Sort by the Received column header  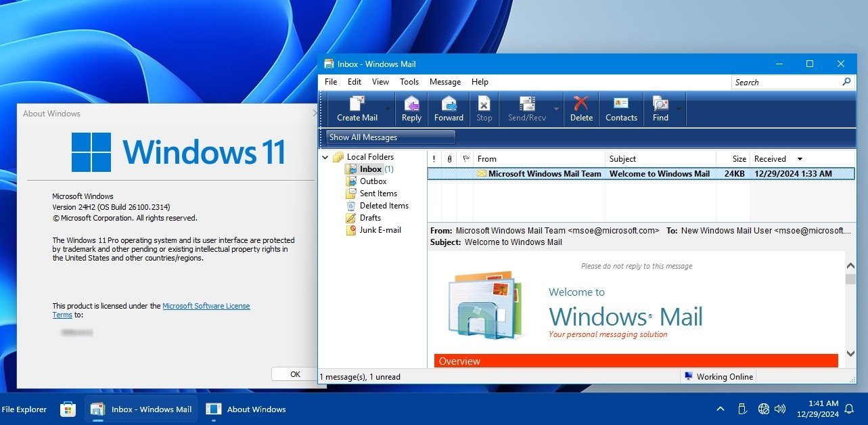pos(802,159)
